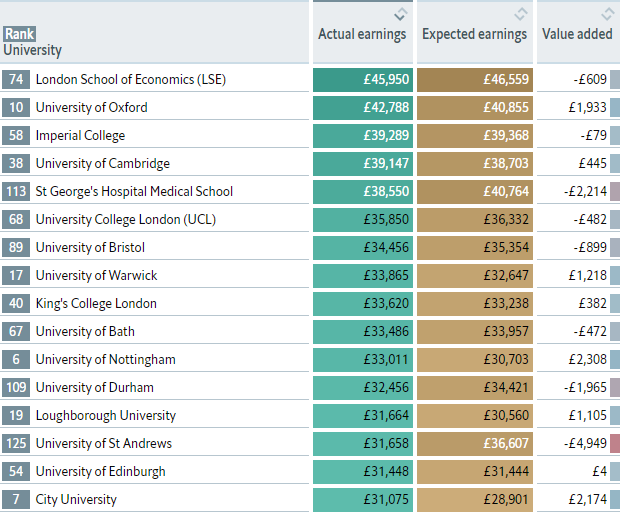Sort by Value added arrow icon

click(607, 14)
